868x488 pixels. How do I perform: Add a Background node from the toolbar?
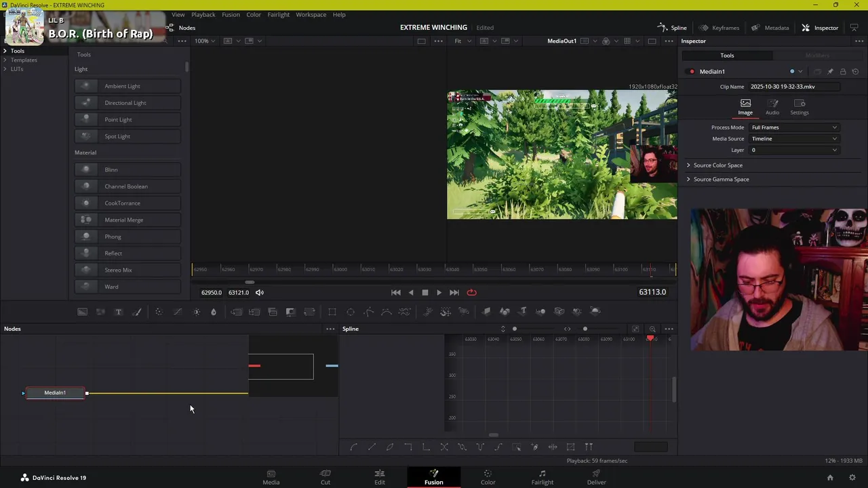pyautogui.click(x=82, y=311)
